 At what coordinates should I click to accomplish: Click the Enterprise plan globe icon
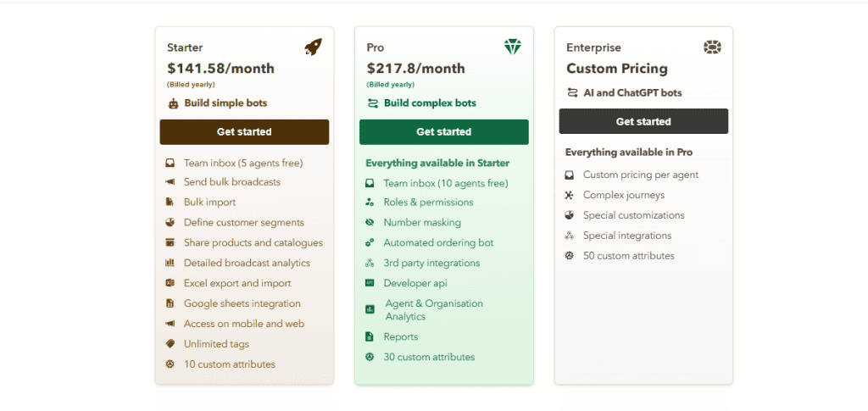coord(712,47)
